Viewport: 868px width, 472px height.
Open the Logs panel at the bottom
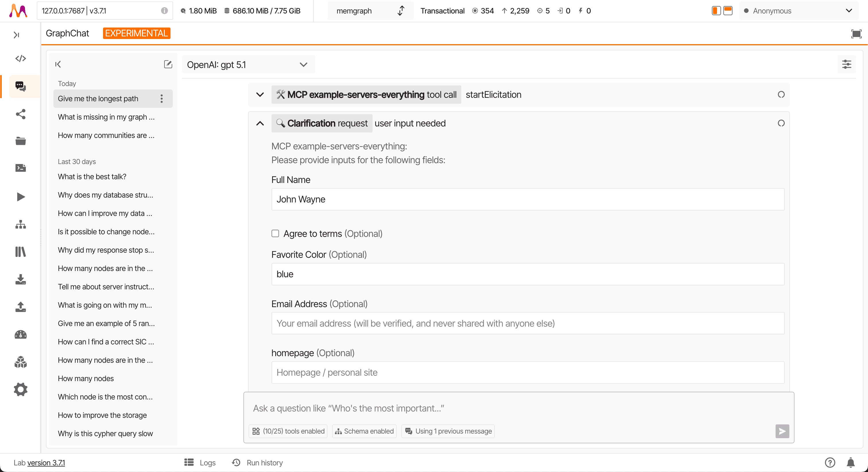[200, 463]
